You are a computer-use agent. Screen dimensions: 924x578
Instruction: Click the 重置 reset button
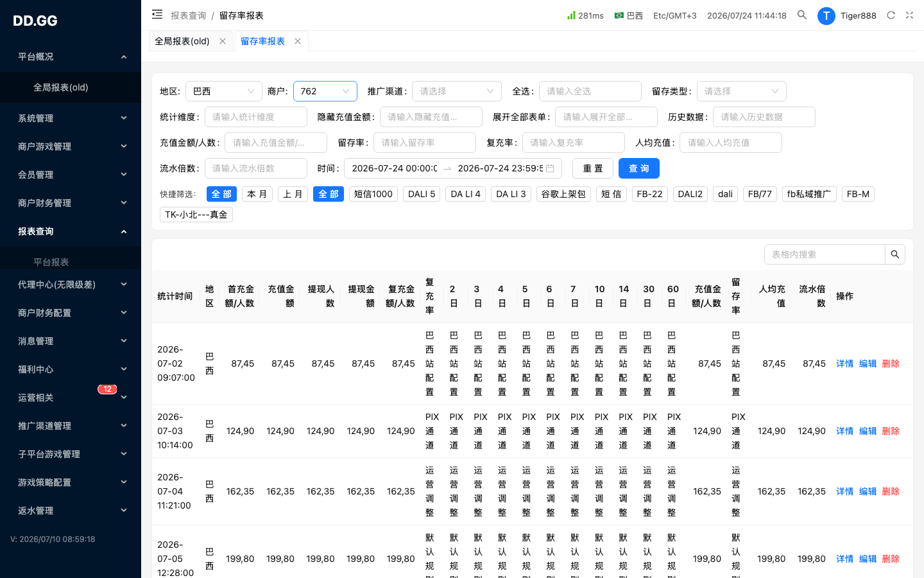[593, 168]
